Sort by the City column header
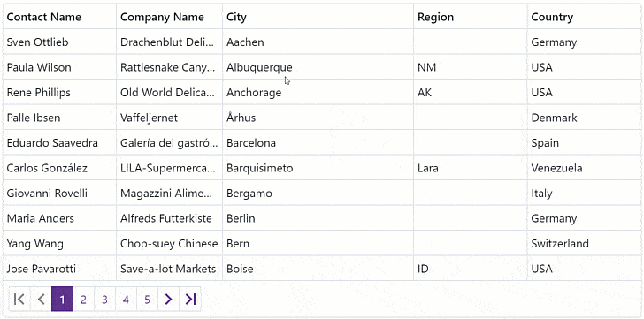This screenshot has height=319, width=644. 318,17
